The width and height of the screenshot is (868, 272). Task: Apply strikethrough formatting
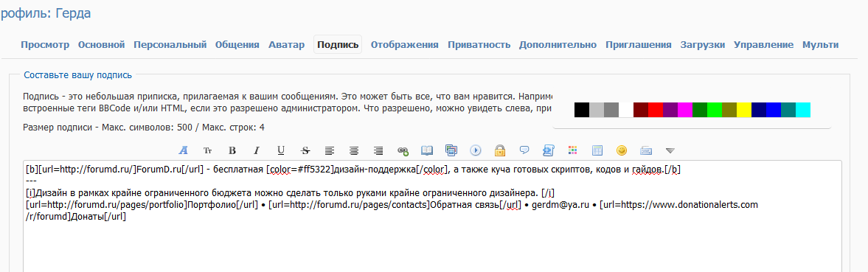coord(305,150)
